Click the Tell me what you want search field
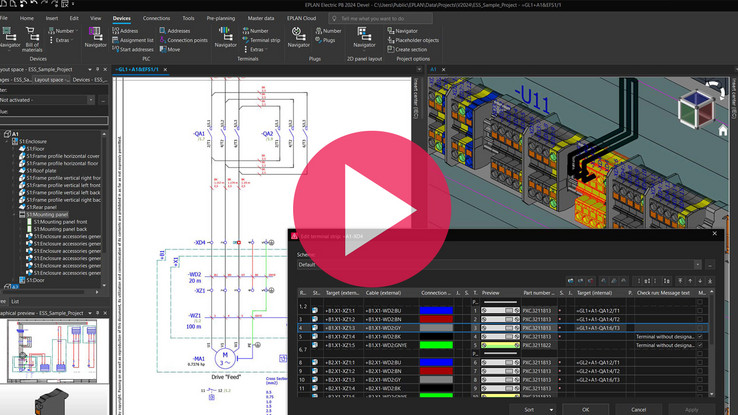 (380, 18)
